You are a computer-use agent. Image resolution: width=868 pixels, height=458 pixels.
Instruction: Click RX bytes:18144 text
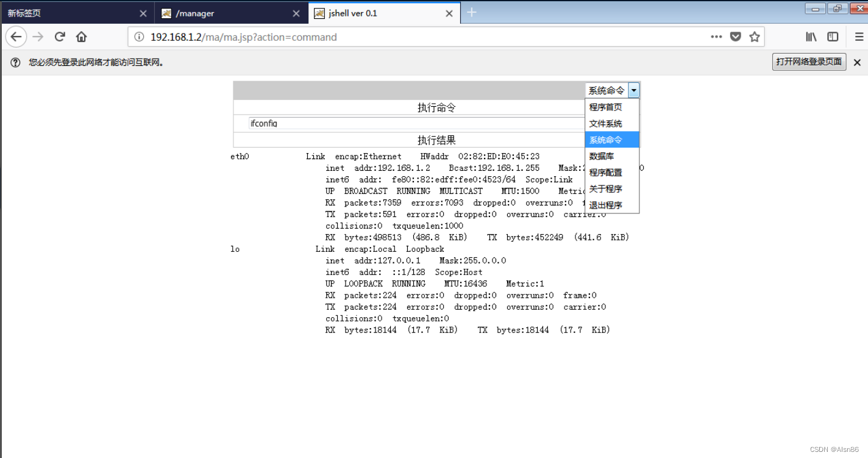pyautogui.click(x=361, y=331)
